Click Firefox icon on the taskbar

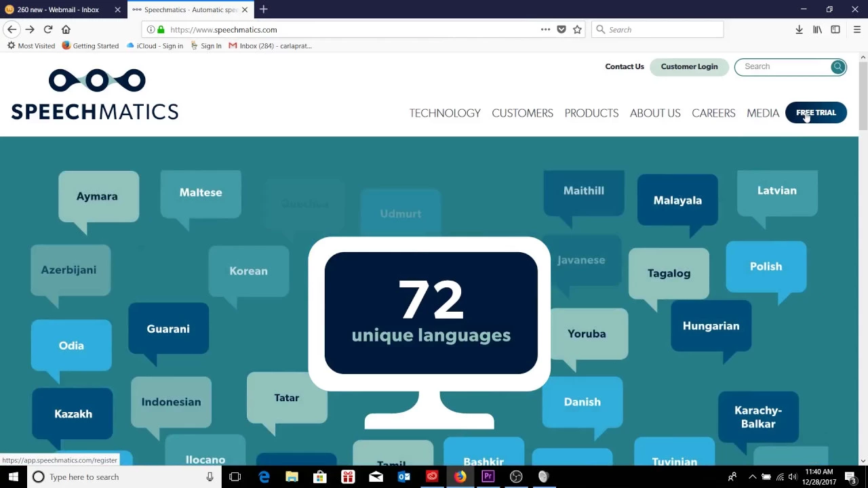(x=460, y=477)
